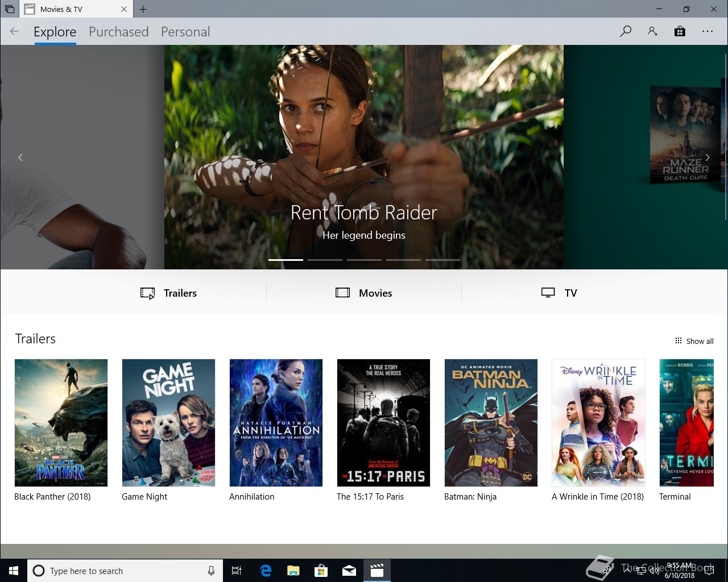Launch Microsoft Edge from the taskbar

tap(265, 571)
